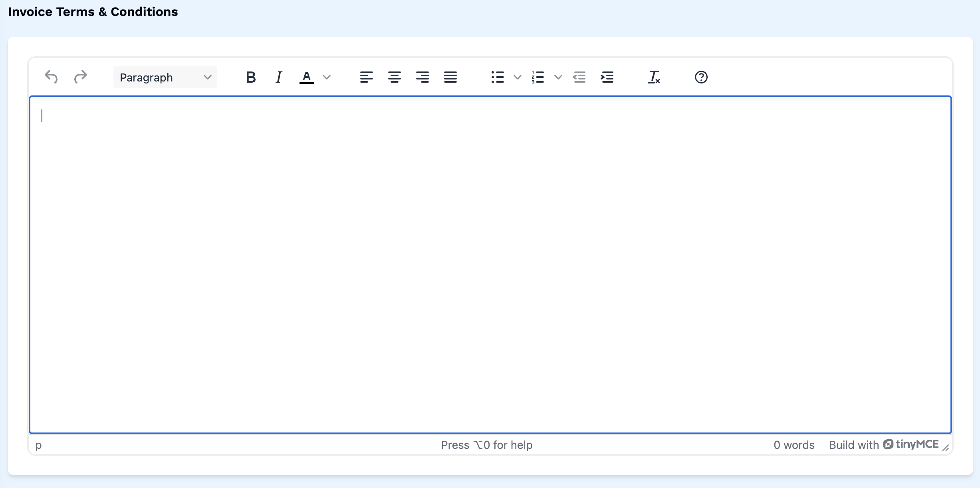Image resolution: width=980 pixels, height=488 pixels.
Task: Undo the last edit
Action: click(x=51, y=77)
